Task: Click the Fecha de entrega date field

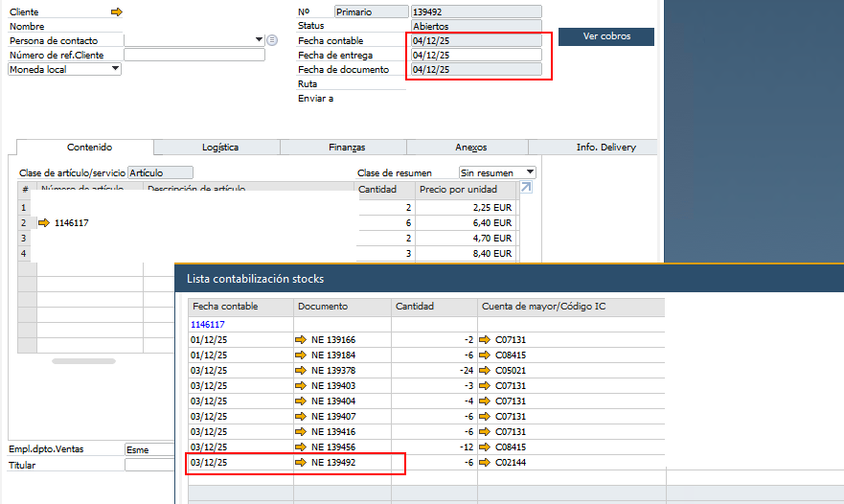Action: (474, 55)
